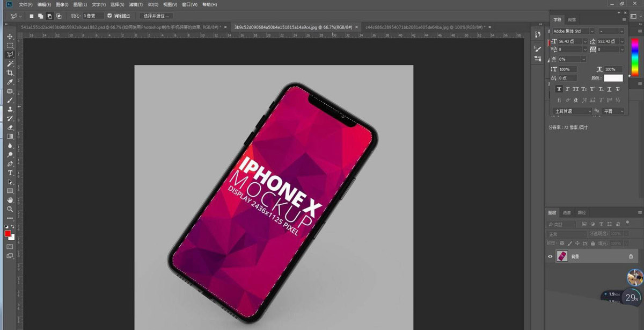Image resolution: width=644 pixels, height=330 pixels.
Task: Select the Crop tool
Action: click(x=10, y=73)
